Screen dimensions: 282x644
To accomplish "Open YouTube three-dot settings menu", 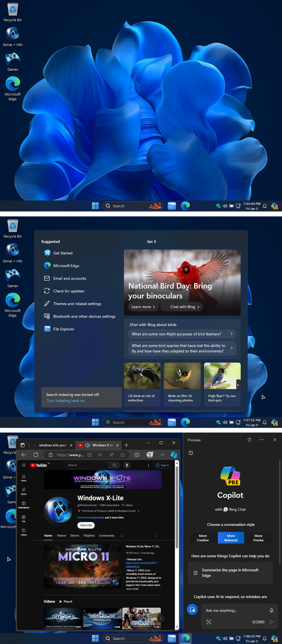I will pyautogui.click(x=148, y=465).
